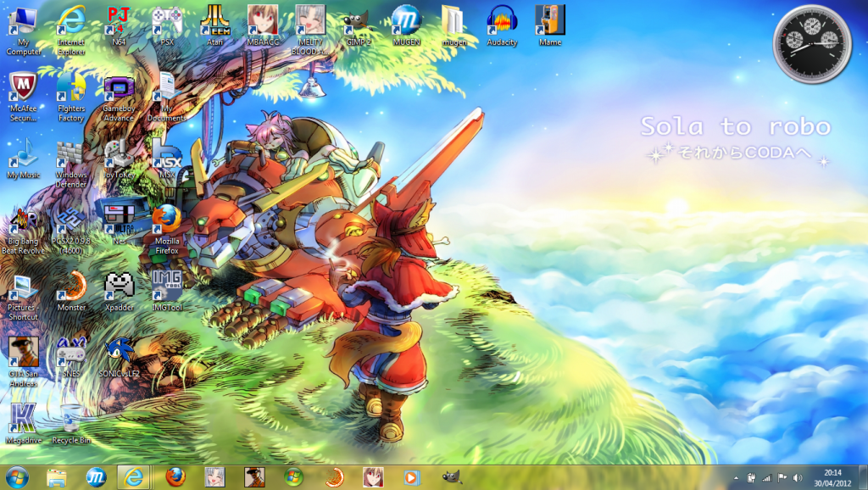Open the Action Center flag icon

pyautogui.click(x=782, y=478)
